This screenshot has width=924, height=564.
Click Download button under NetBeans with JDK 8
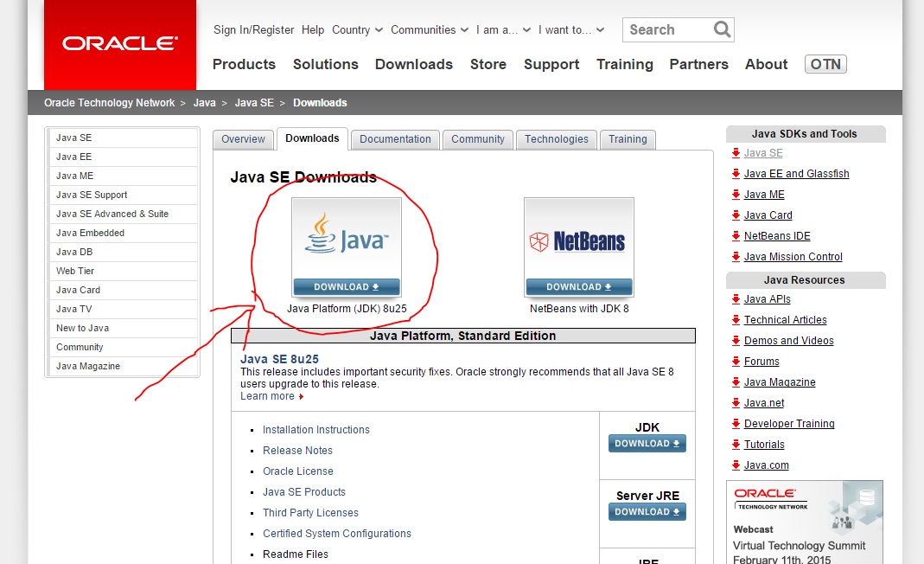tap(578, 286)
